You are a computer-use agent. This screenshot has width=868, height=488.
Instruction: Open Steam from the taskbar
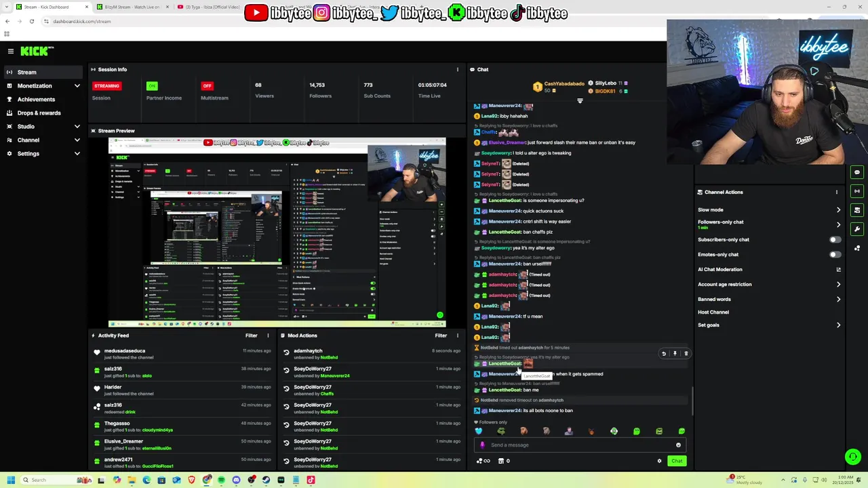266,480
